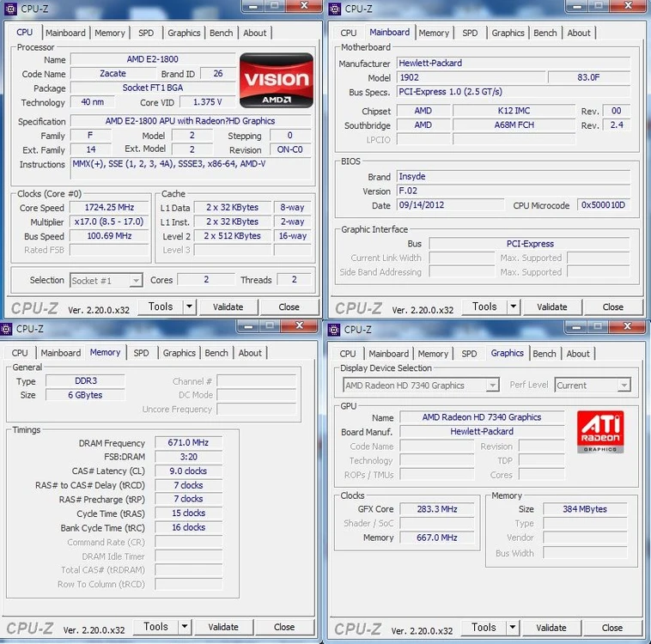Click Tools button in Mainboard window
651x644 pixels.
point(484,307)
